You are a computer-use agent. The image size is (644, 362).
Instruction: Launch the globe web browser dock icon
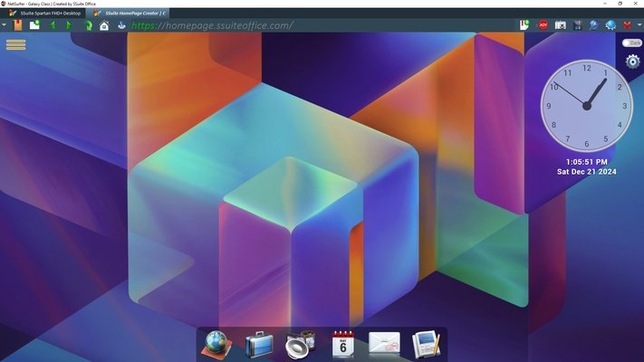point(216,345)
